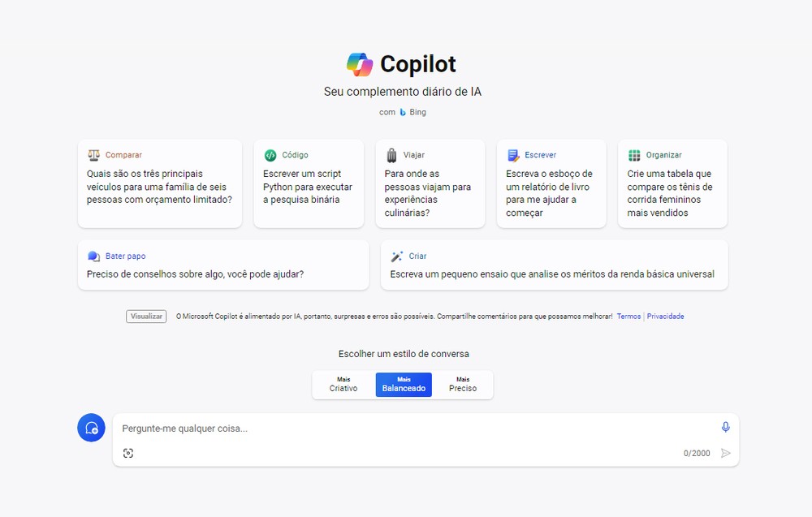Click the Comparar scales icon
Image resolution: width=812 pixels, height=517 pixels.
tap(94, 155)
